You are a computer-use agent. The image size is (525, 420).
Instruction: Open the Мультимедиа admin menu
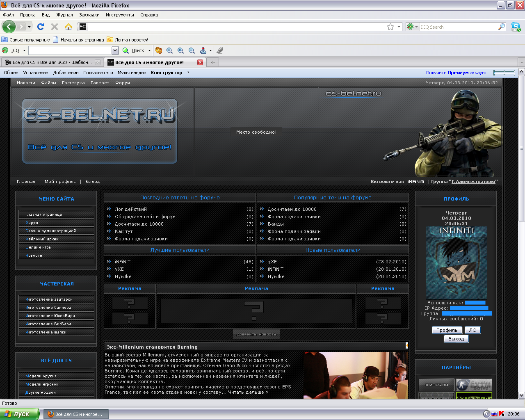click(132, 73)
